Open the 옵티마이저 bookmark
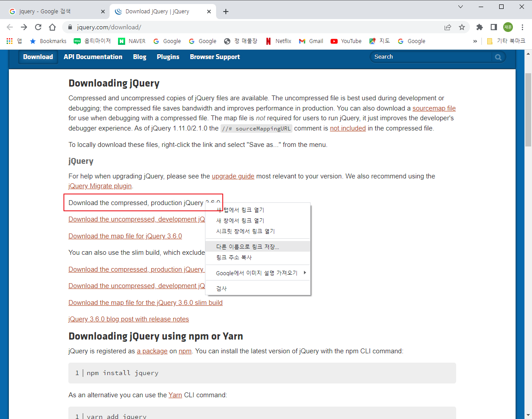This screenshot has height=419, width=532. [x=92, y=41]
